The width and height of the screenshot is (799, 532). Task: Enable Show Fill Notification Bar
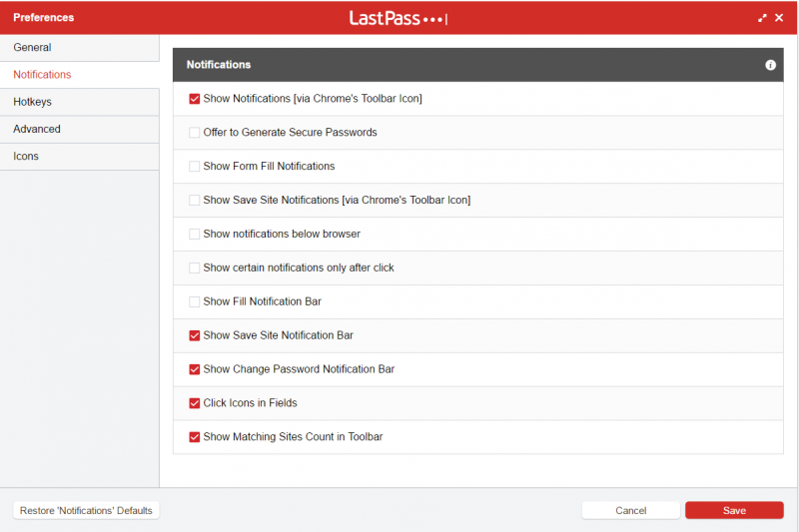[194, 301]
